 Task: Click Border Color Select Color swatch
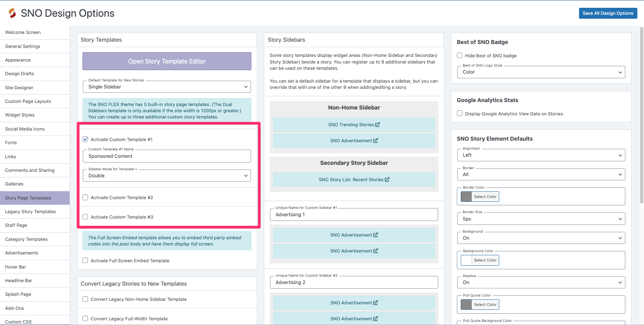tap(480, 197)
